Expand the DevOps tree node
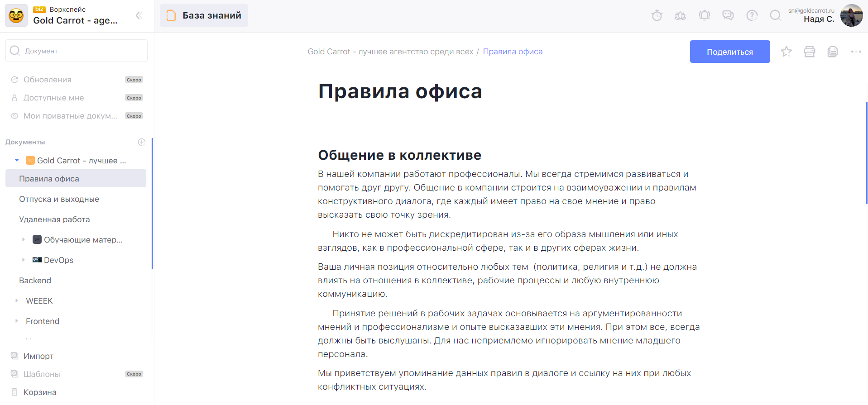 click(x=24, y=260)
